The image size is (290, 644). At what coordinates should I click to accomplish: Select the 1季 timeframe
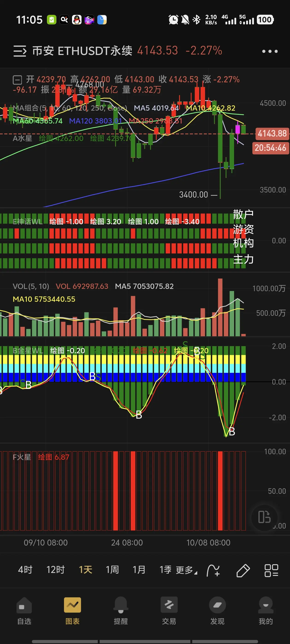166,570
